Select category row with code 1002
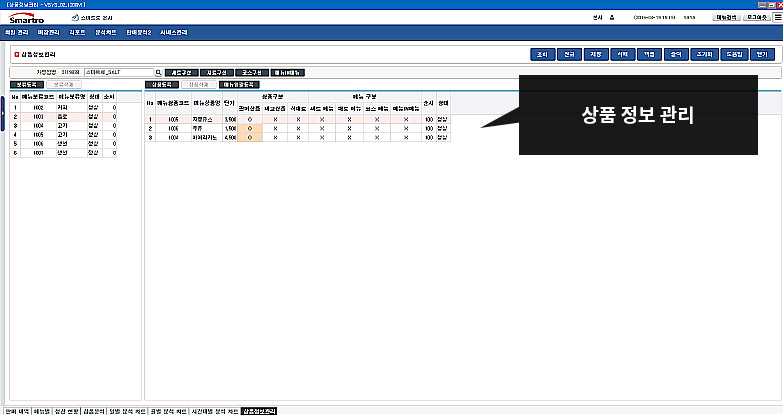This screenshot has height=415, width=783. [63, 107]
